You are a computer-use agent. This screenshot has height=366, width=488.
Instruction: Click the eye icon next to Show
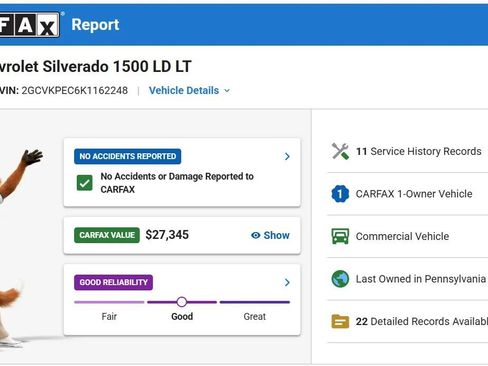(255, 235)
